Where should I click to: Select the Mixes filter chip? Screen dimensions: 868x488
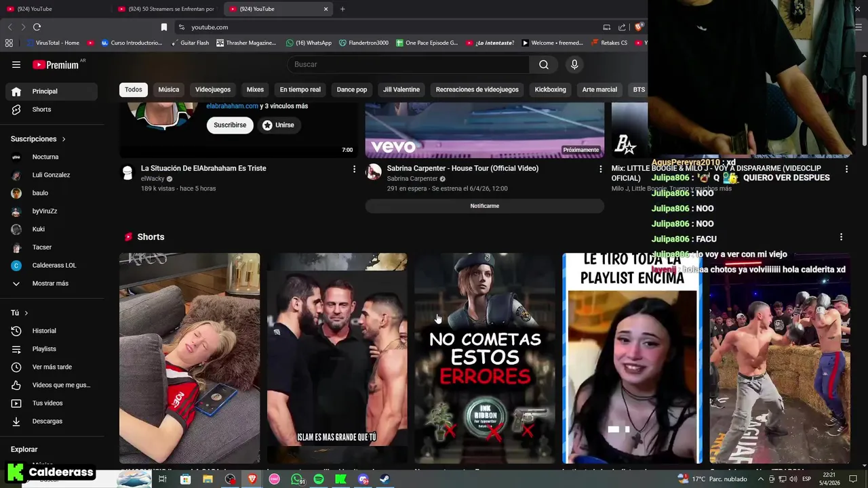[x=255, y=89]
